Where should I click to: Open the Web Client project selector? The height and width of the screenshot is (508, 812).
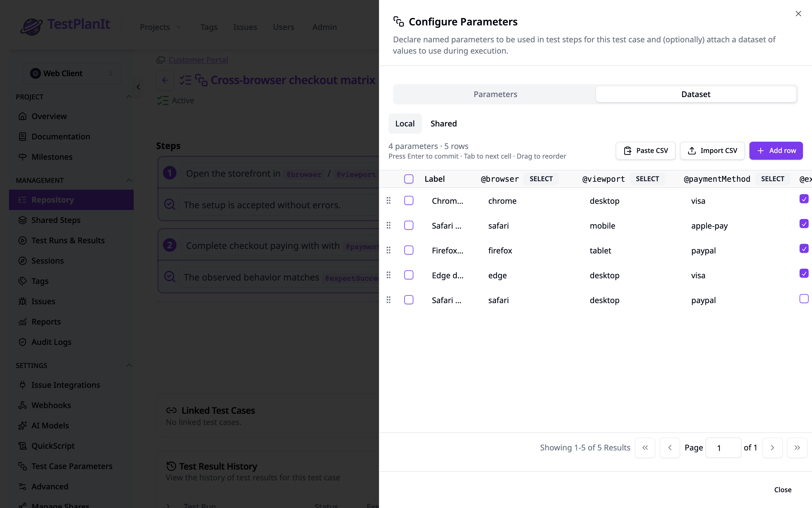(x=72, y=73)
